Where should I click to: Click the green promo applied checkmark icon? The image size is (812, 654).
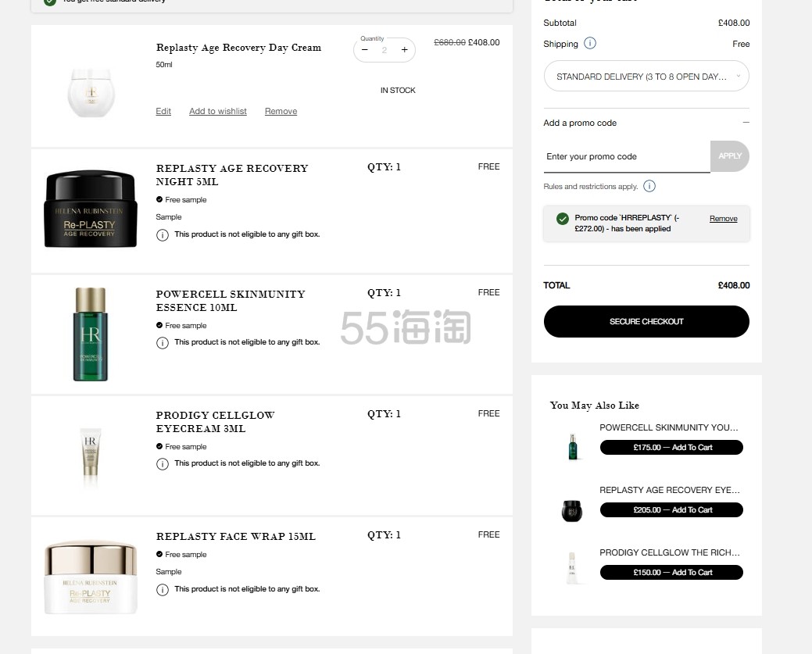(x=563, y=219)
